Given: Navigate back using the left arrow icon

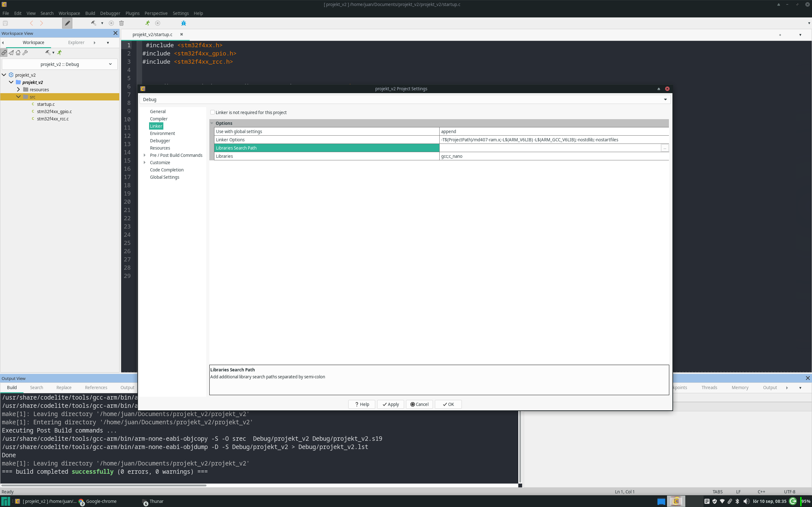Looking at the screenshot, I should pos(31,23).
